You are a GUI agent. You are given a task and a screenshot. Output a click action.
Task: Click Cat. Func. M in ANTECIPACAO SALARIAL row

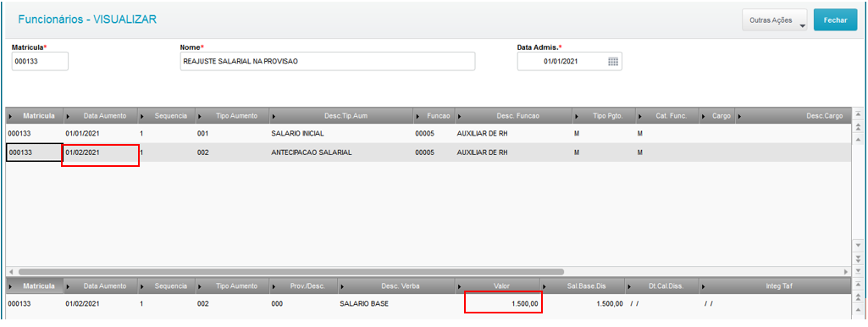click(640, 152)
